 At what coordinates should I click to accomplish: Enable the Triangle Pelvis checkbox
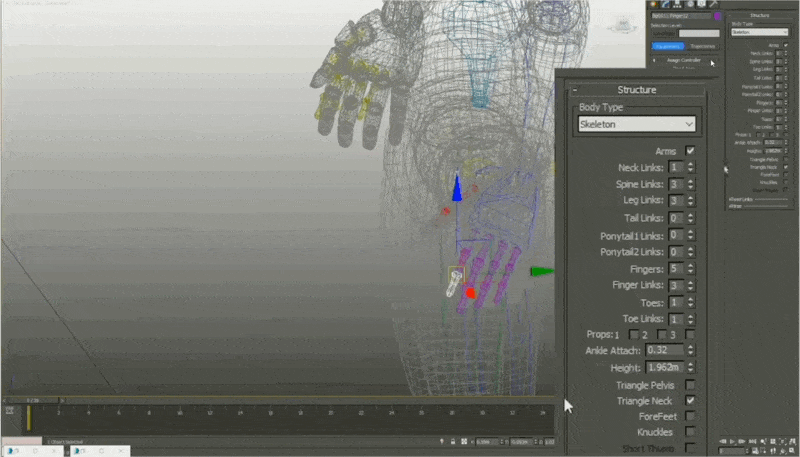pyautogui.click(x=690, y=385)
